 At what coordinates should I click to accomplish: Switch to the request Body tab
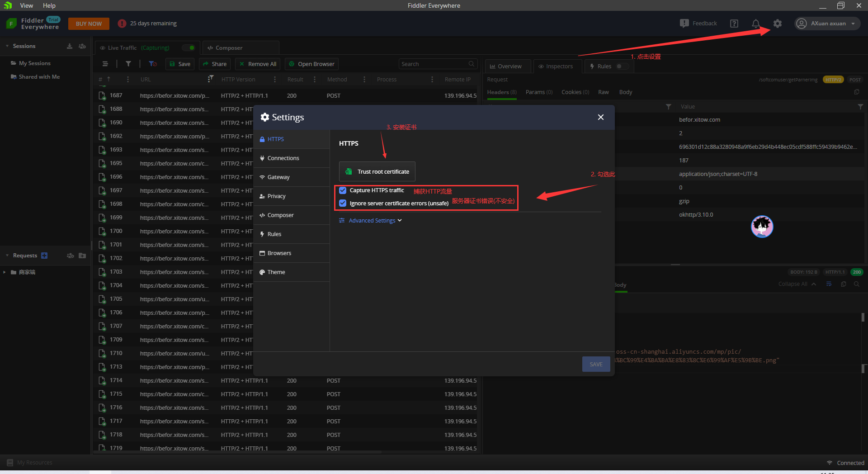click(626, 92)
